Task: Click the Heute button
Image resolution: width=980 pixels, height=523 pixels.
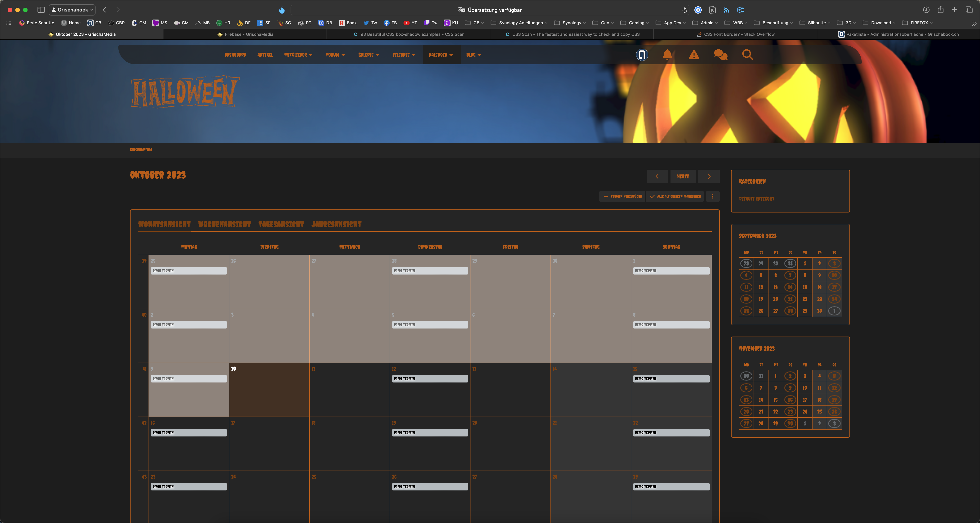Action: tap(683, 177)
